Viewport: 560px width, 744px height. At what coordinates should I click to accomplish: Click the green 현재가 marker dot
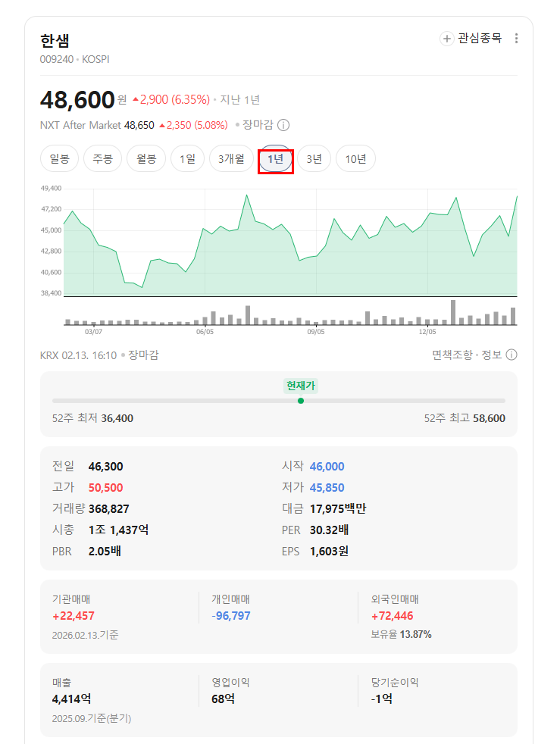coord(300,401)
